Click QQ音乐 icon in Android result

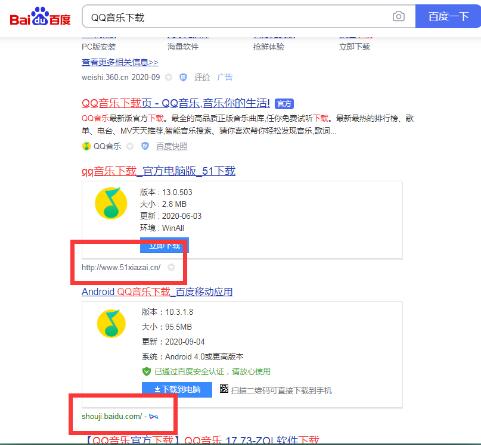[x=111, y=323]
